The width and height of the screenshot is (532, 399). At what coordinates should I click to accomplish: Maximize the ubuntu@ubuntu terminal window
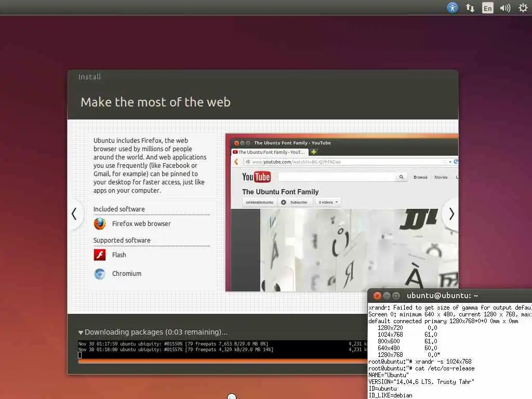tap(396, 296)
